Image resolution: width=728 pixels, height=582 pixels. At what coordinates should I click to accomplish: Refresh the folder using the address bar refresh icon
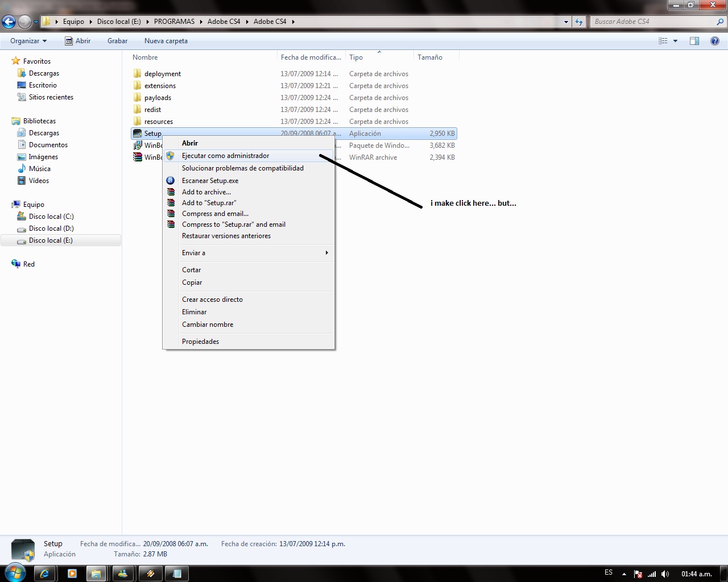point(579,22)
